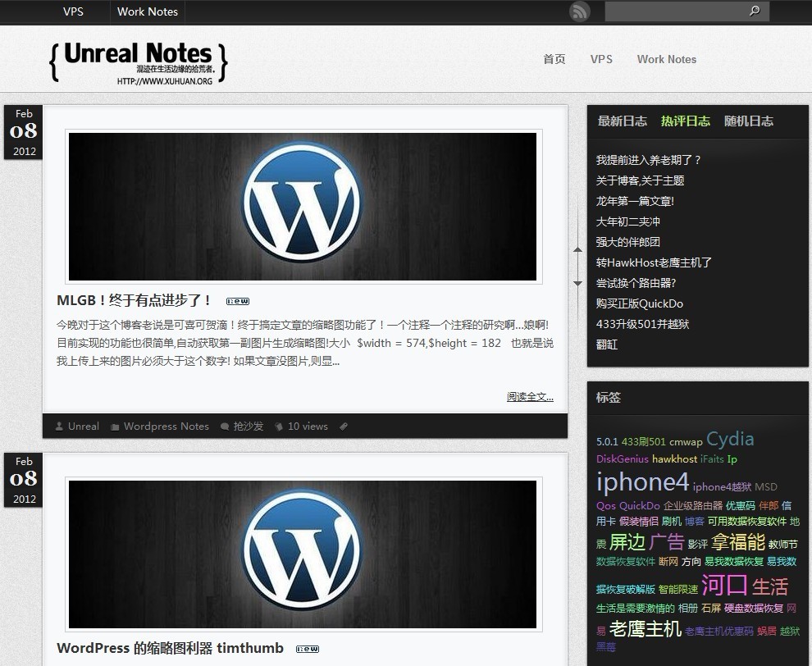
Task: Select the DiskGenius tag
Action: click(x=622, y=458)
